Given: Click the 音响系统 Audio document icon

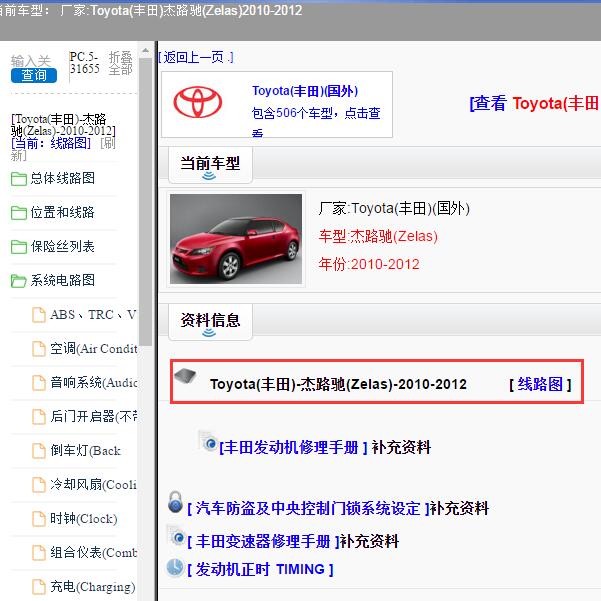Looking at the screenshot, I should tap(38, 383).
